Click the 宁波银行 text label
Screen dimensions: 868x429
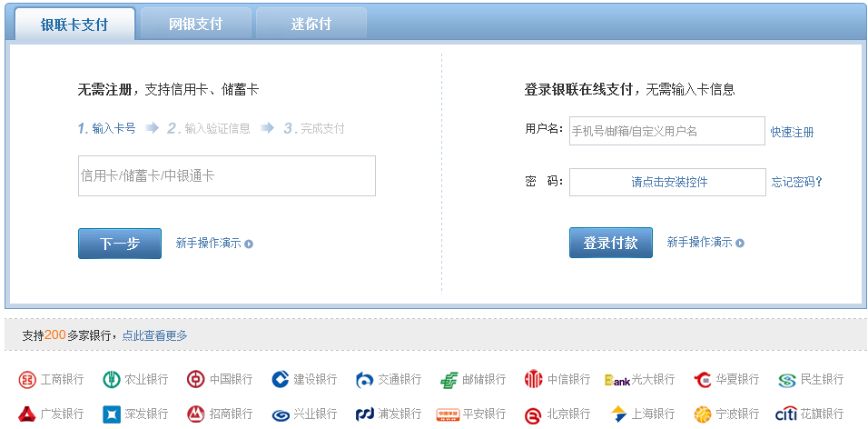pyautogui.click(x=737, y=414)
